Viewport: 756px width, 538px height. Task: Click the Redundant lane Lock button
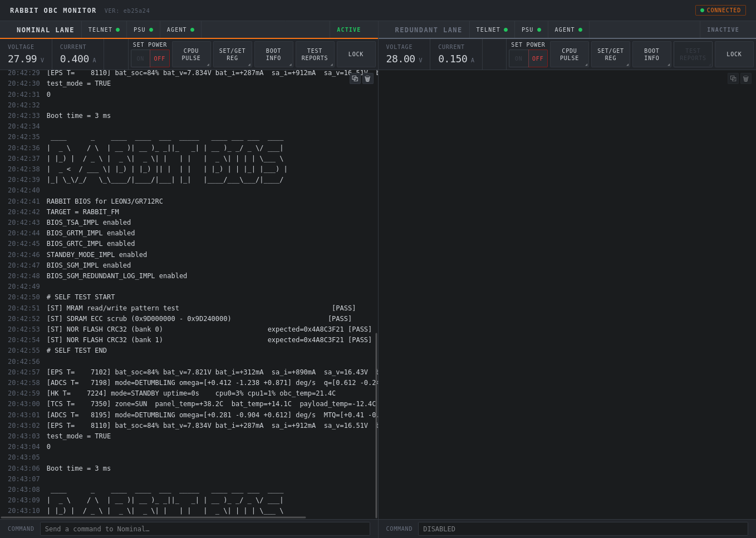click(x=734, y=55)
